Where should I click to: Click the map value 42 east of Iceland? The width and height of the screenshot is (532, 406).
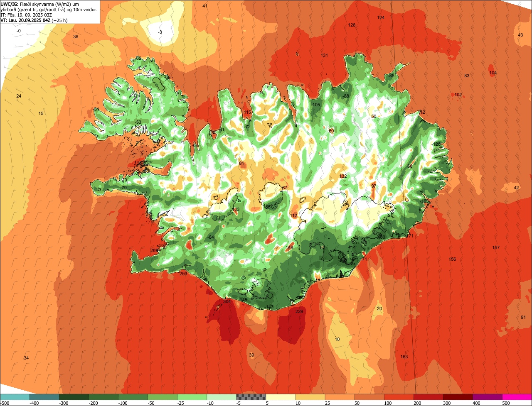point(516,188)
